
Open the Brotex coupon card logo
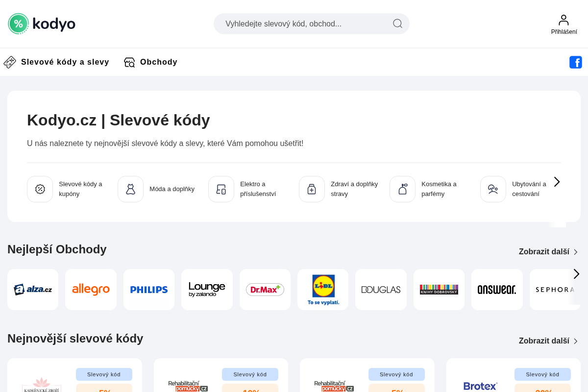[480, 386]
